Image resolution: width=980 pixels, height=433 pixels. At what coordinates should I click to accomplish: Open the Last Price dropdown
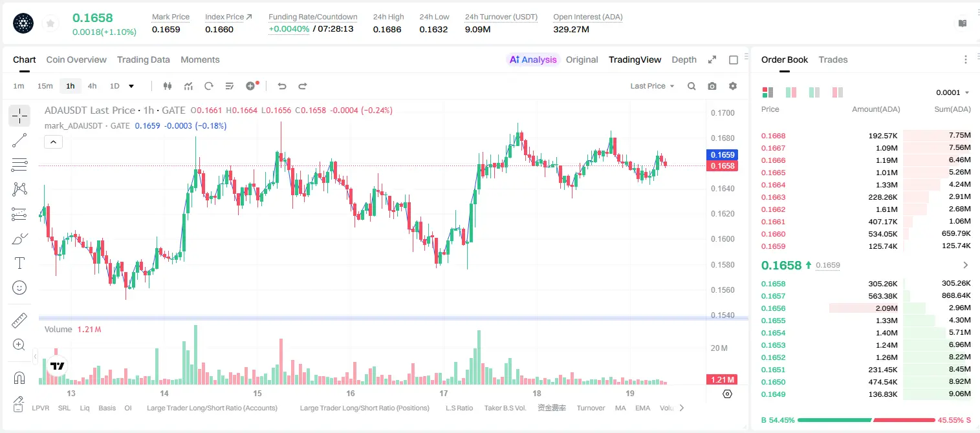(x=652, y=86)
